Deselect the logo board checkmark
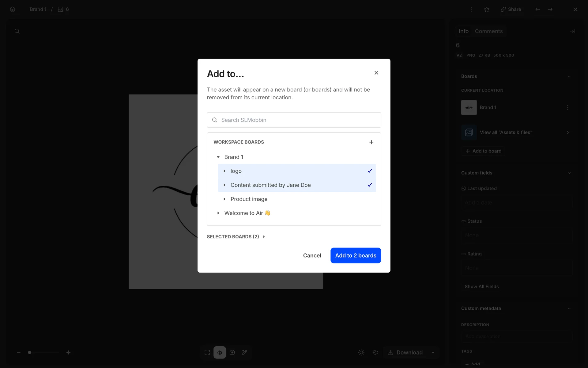Viewport: 588px width, 368px height. (x=370, y=171)
